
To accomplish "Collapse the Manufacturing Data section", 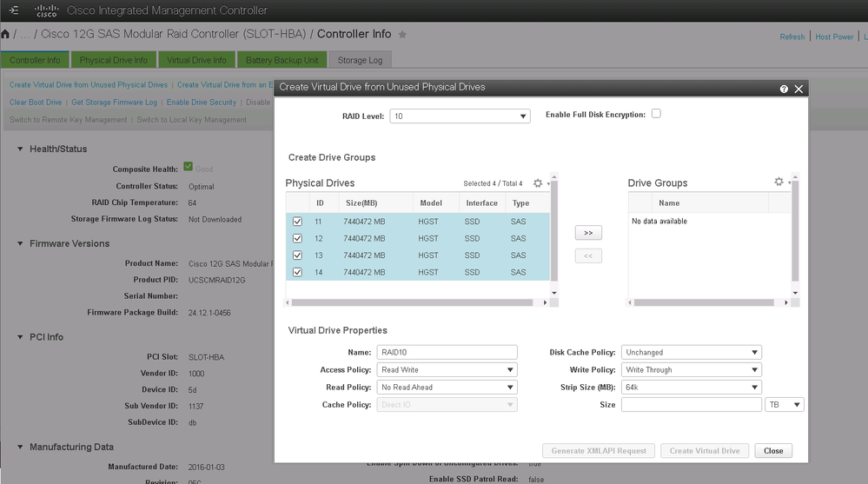I will point(20,447).
